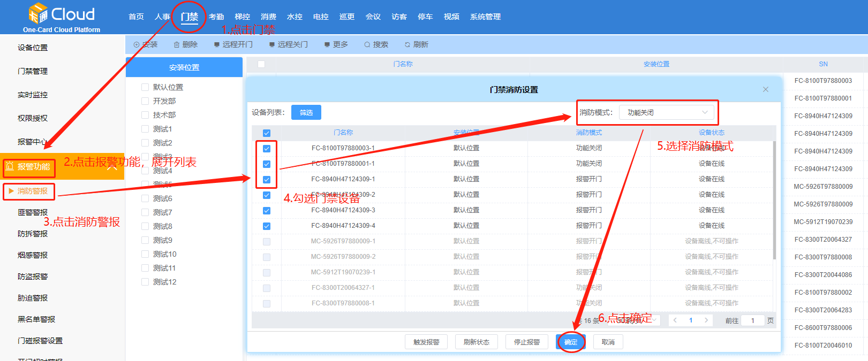Screen dimensions: 868x361
Task: Click the magnifier icon next to 搜索
Action: 367,45
